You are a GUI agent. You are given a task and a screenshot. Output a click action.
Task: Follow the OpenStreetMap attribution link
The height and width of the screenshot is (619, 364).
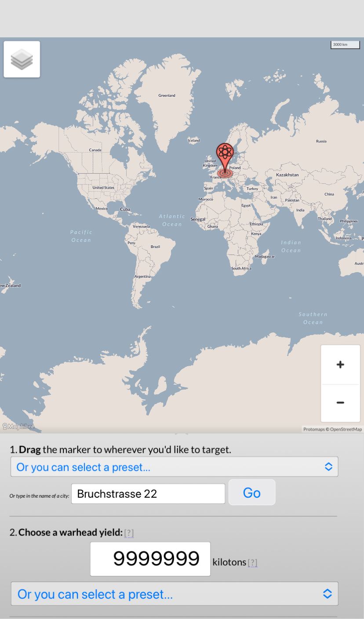(346, 429)
